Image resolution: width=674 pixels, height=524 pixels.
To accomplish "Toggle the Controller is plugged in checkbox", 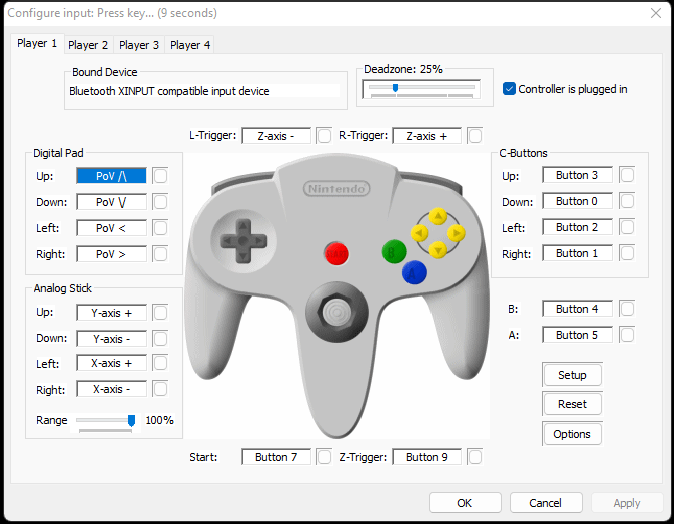I will point(509,89).
